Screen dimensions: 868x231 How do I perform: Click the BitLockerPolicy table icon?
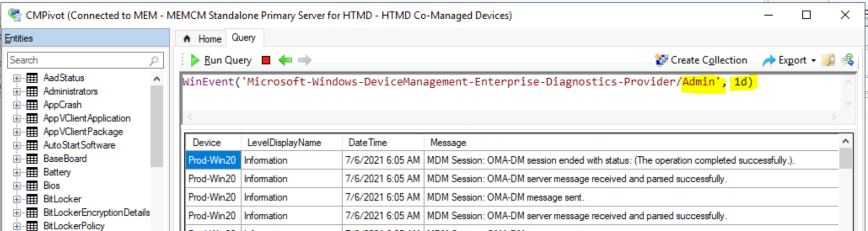[32, 226]
